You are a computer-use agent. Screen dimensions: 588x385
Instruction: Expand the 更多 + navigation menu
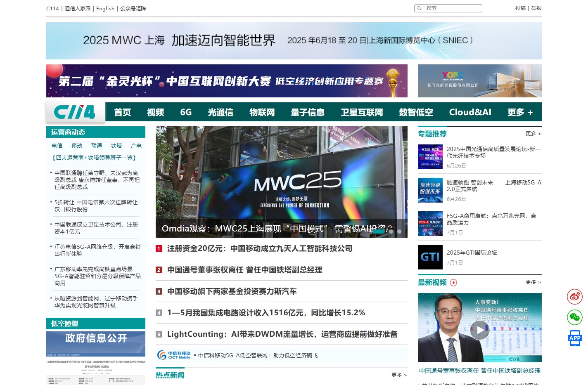point(520,112)
